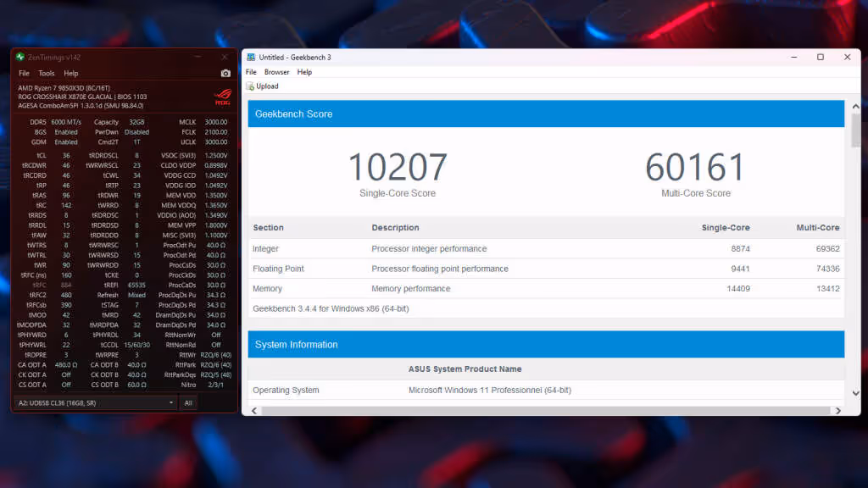Select the Floating Point row label

278,269
